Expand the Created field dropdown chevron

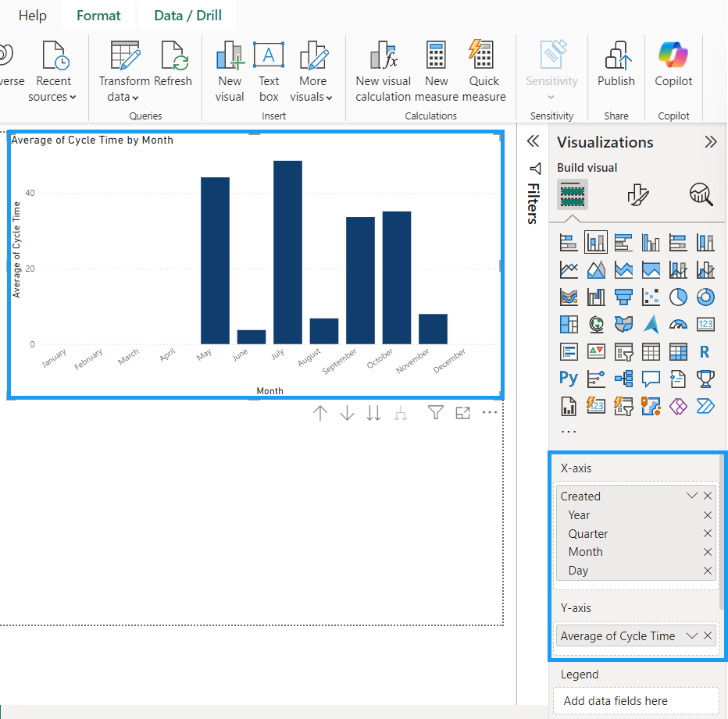[x=691, y=496]
